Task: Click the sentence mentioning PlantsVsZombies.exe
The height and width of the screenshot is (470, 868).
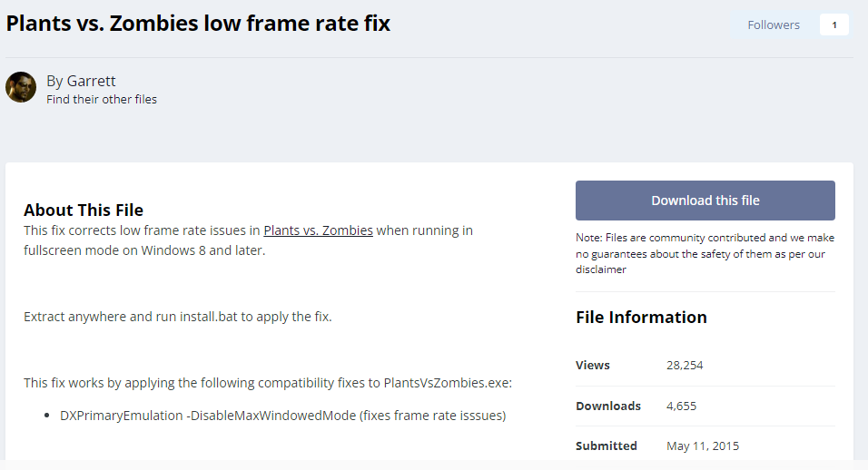Action: pos(268,383)
